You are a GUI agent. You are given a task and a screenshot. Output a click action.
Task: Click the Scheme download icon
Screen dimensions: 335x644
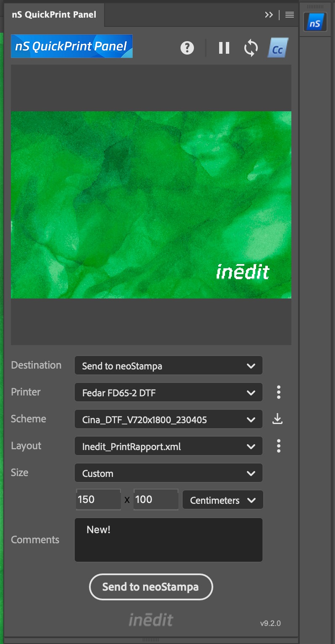click(277, 419)
